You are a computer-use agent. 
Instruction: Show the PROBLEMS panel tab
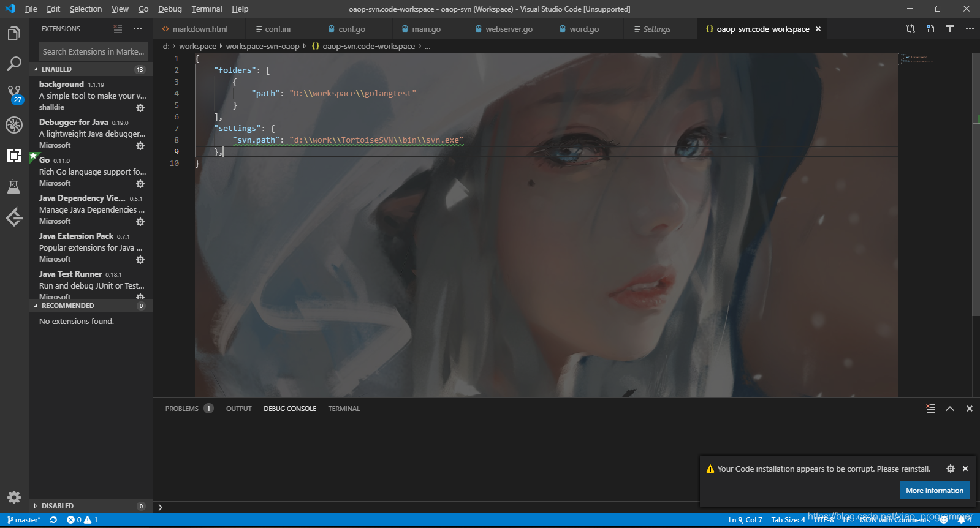point(189,409)
